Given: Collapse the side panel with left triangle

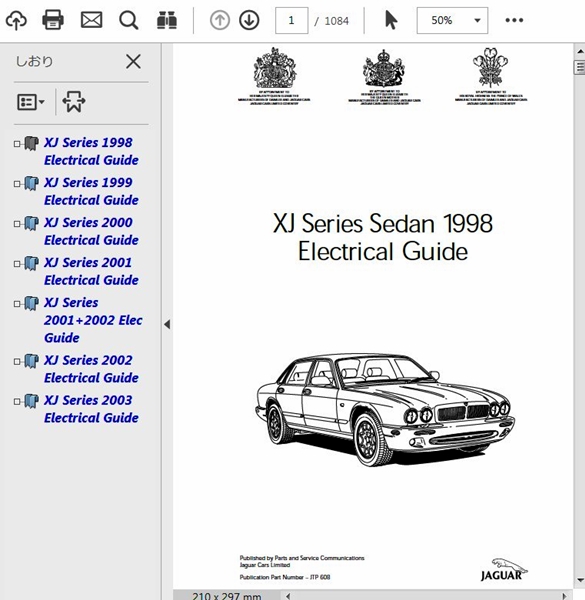Looking at the screenshot, I should 167,324.
